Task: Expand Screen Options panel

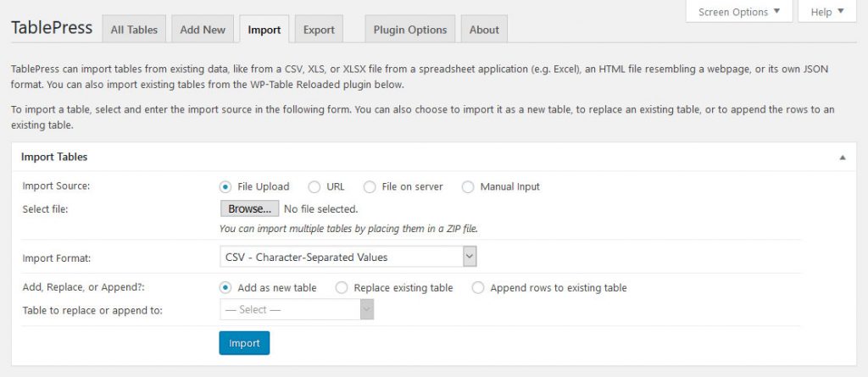Action: point(739,12)
